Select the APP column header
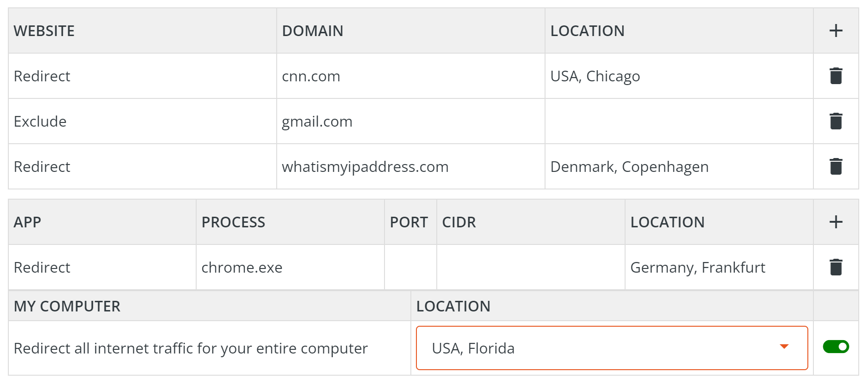868x384 pixels. 27,222
